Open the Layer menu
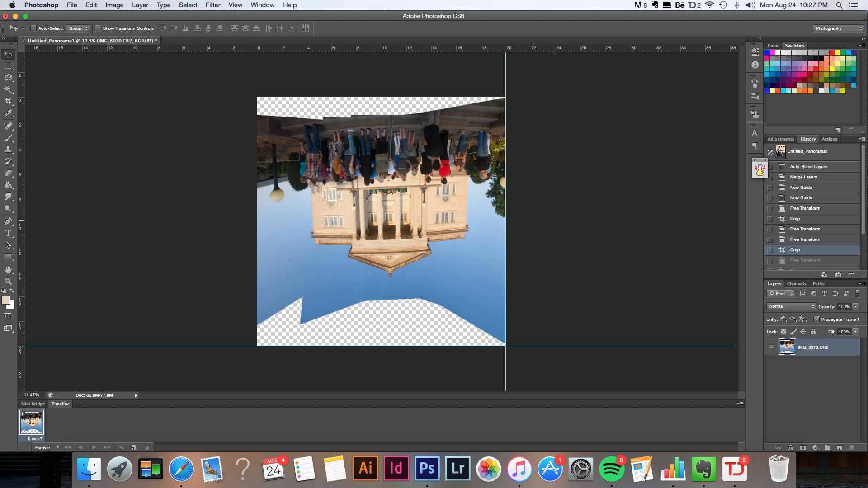This screenshot has width=868, height=488. (140, 5)
